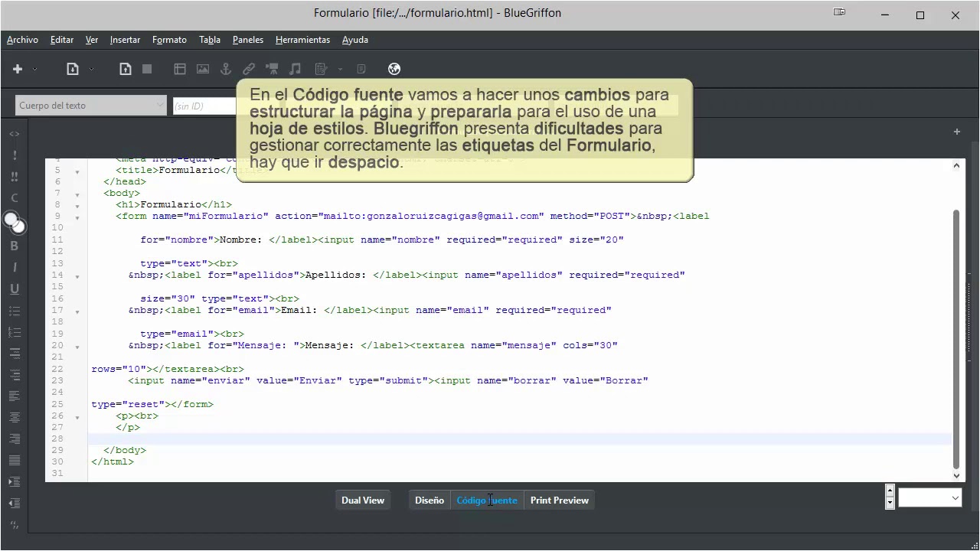Image resolution: width=980 pixels, height=551 pixels.
Task: Click the decrease indent icon
Action: click(x=14, y=503)
